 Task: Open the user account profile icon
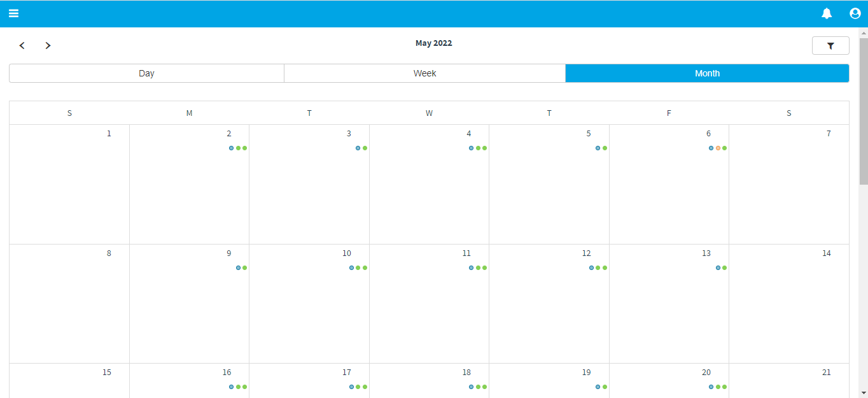coord(855,13)
